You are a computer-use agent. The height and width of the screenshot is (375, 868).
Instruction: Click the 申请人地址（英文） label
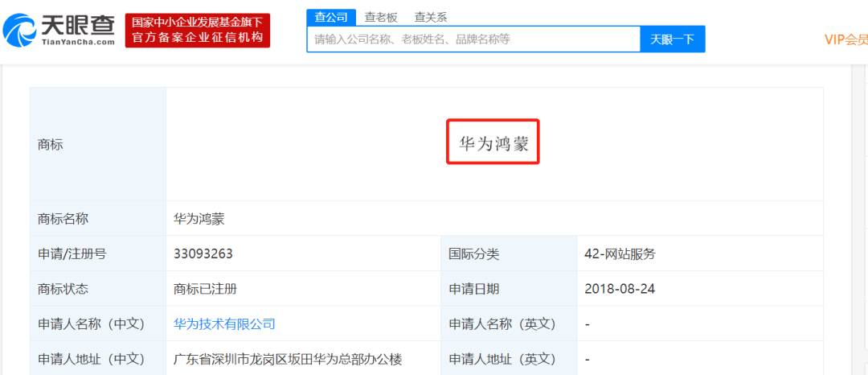coord(502,359)
